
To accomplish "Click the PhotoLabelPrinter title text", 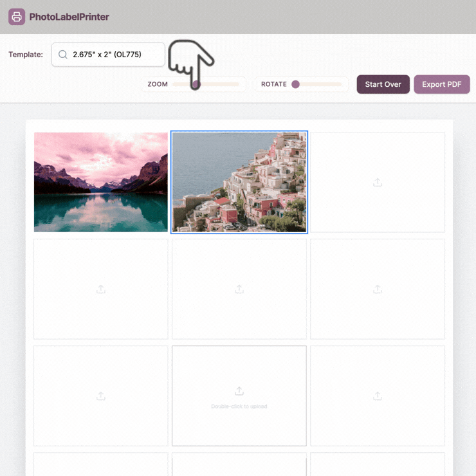I will (69, 17).
